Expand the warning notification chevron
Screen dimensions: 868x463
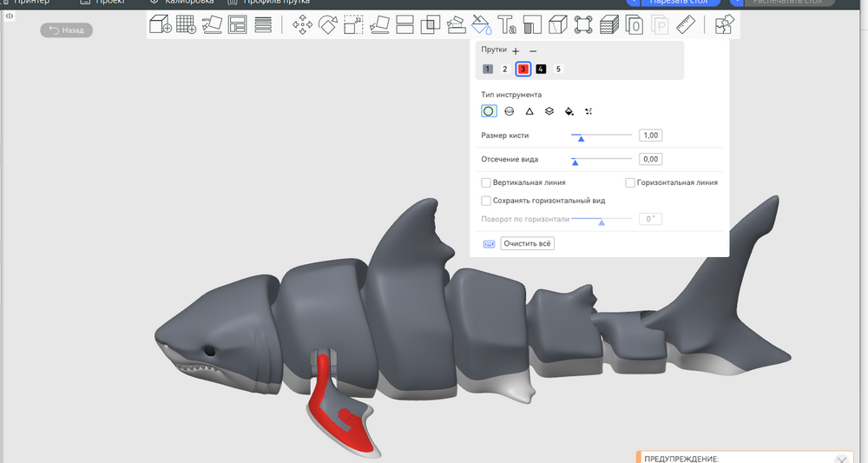840,459
